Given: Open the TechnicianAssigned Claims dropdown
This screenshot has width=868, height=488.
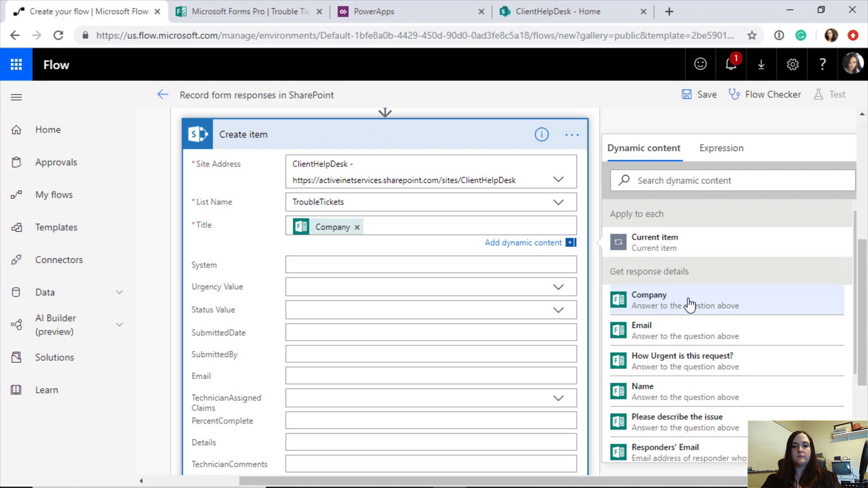Looking at the screenshot, I should 558,398.
